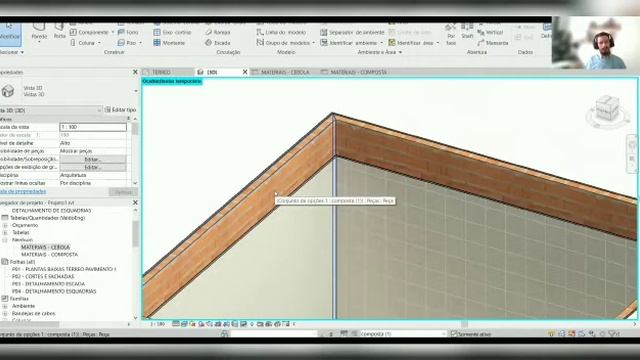The image size is (640, 360).
Task: Select sheet P04 - DETALHAMENTO ESQUADRIAS
Action: click(x=54, y=291)
